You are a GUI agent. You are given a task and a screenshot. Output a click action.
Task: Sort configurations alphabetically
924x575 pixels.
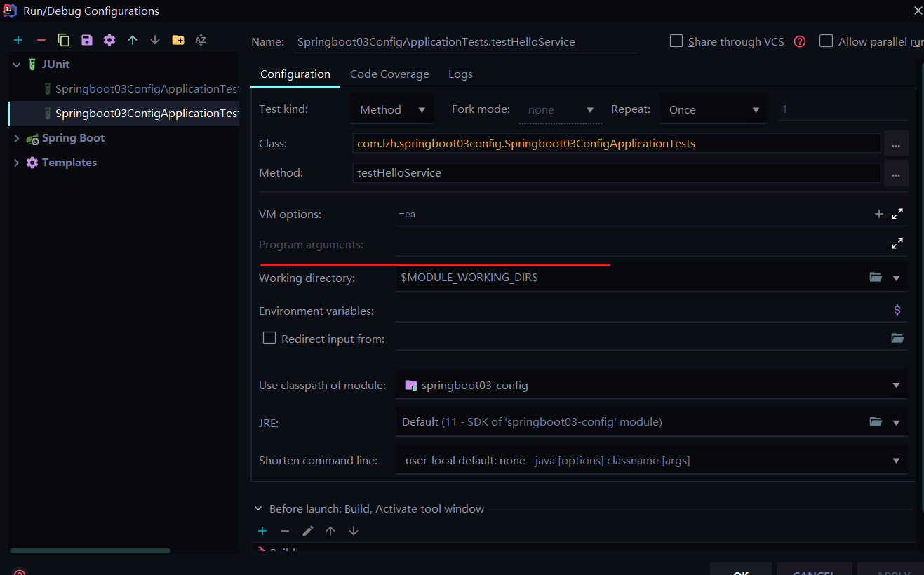(x=201, y=40)
